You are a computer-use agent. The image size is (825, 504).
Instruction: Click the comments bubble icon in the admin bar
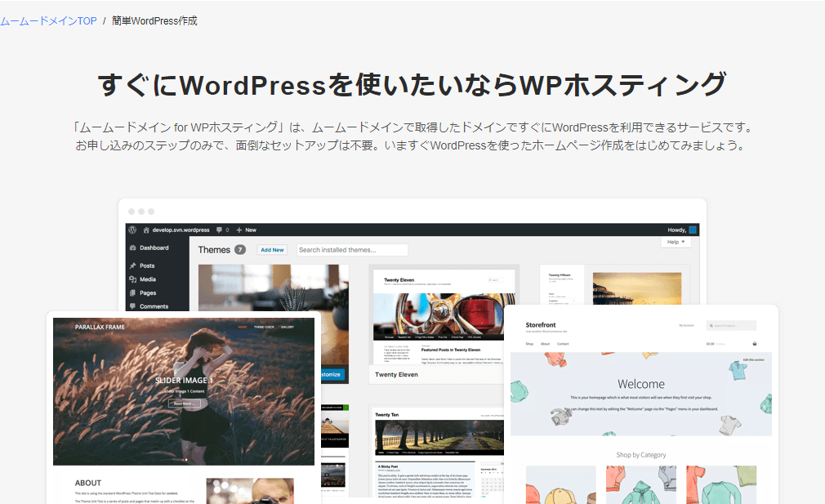click(220, 230)
